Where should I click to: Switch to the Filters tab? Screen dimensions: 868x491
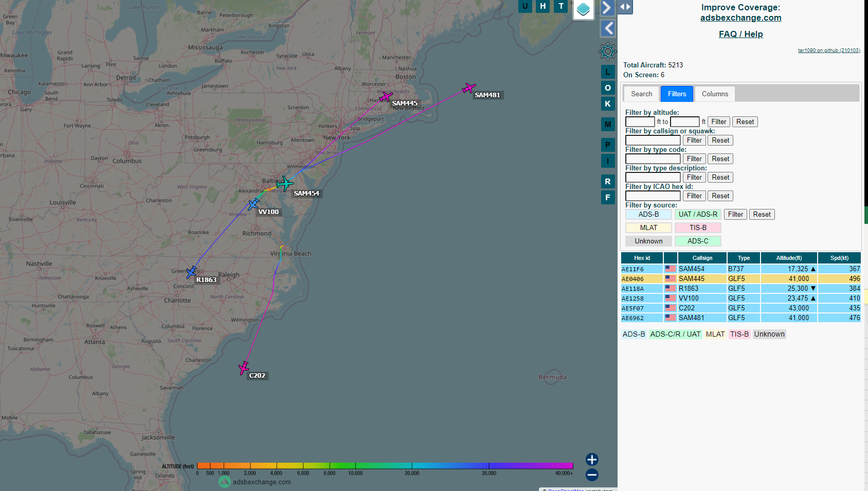click(677, 94)
